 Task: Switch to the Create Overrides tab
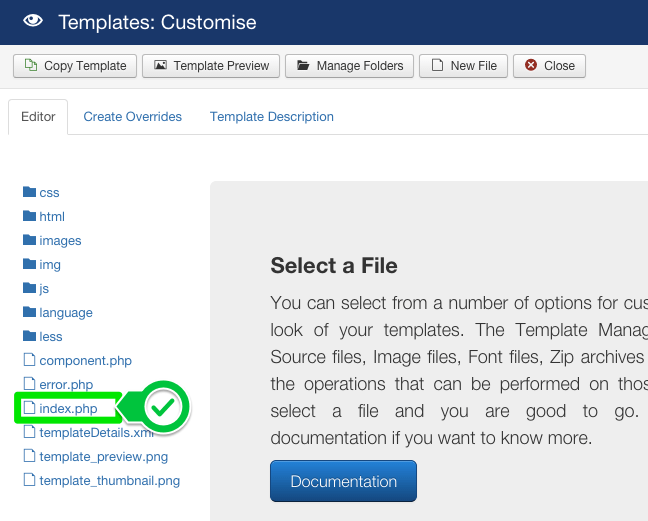coord(132,117)
